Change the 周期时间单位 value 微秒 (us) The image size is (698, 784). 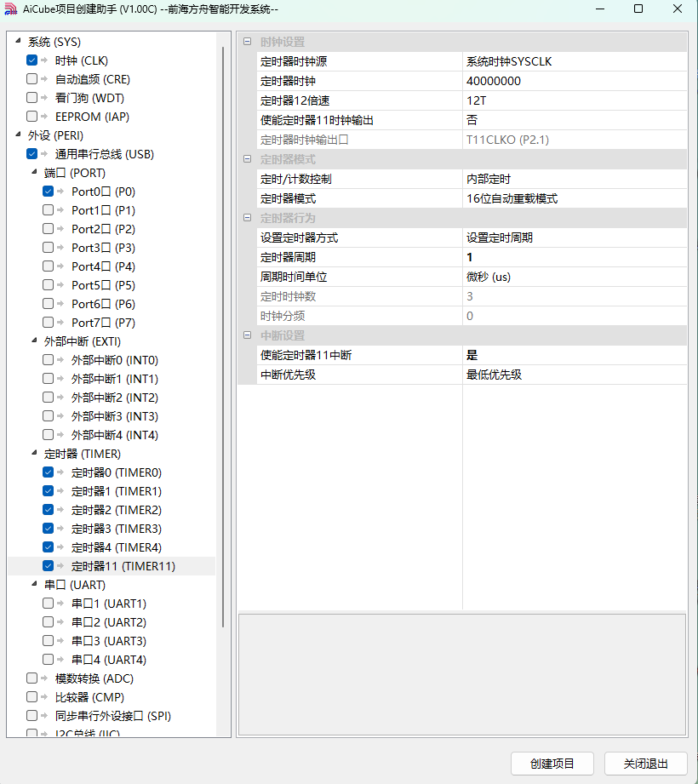pos(575,277)
